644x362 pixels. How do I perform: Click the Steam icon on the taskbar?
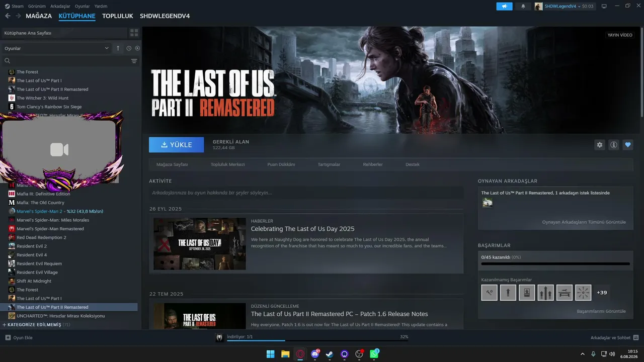point(330,354)
